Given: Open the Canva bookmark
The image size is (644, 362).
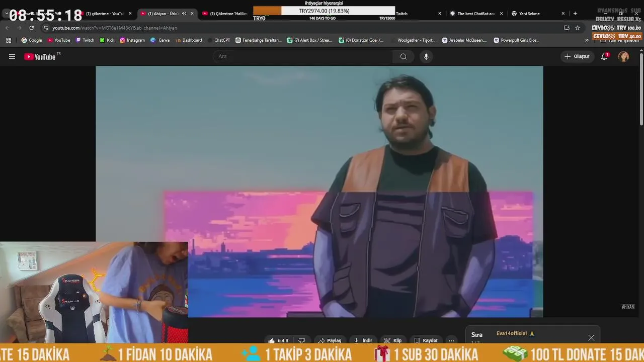Looking at the screenshot, I should pyautogui.click(x=160, y=40).
